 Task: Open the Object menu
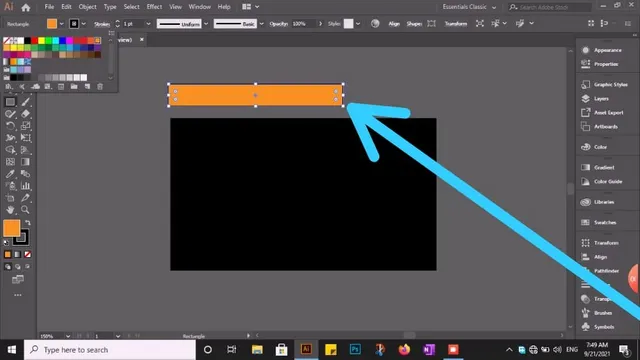pyautogui.click(x=87, y=7)
